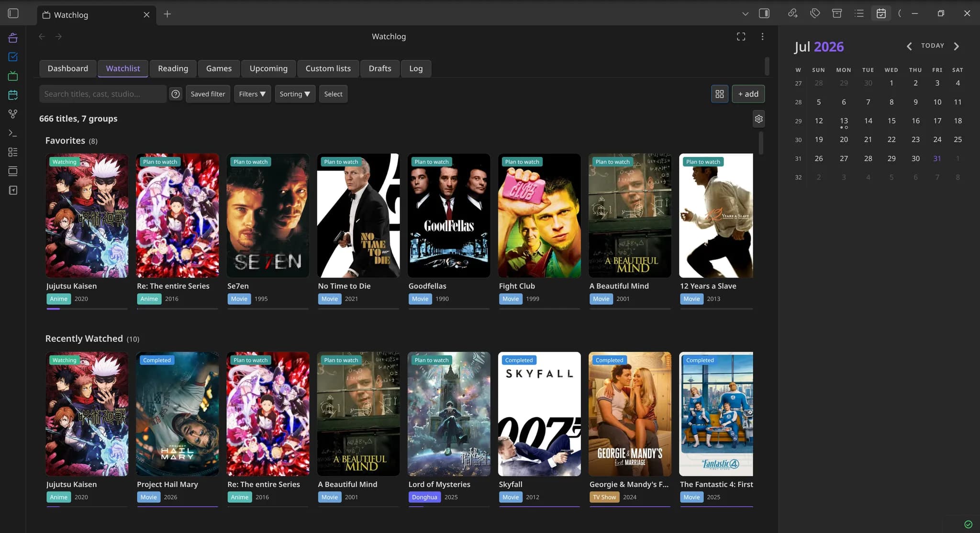The height and width of the screenshot is (533, 980).
Task: Focus the search titles input field
Action: (103, 94)
